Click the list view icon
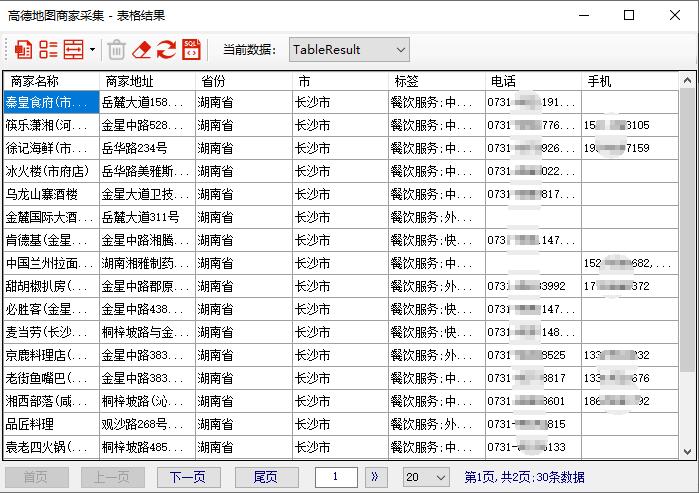 pos(48,49)
